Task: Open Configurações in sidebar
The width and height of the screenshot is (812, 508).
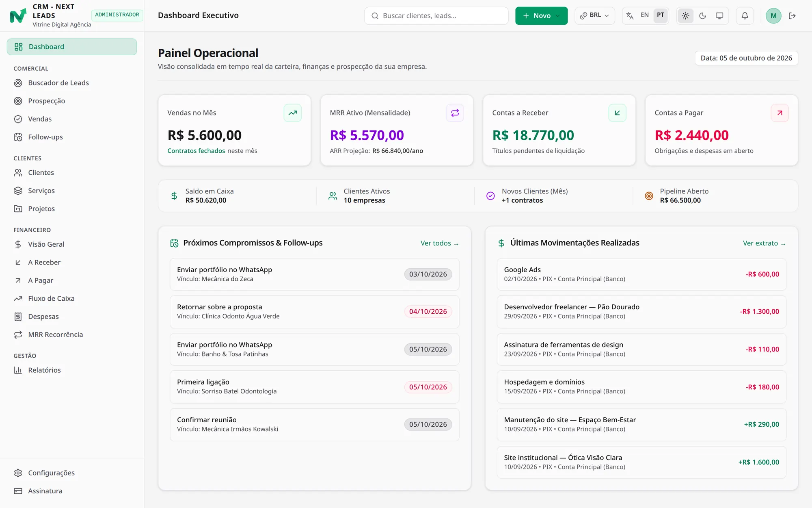Action: click(72, 473)
